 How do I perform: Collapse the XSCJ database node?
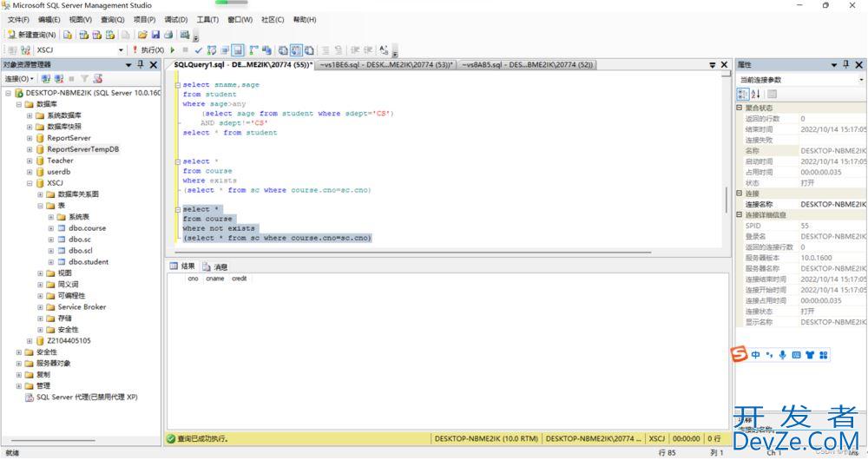pos(30,183)
